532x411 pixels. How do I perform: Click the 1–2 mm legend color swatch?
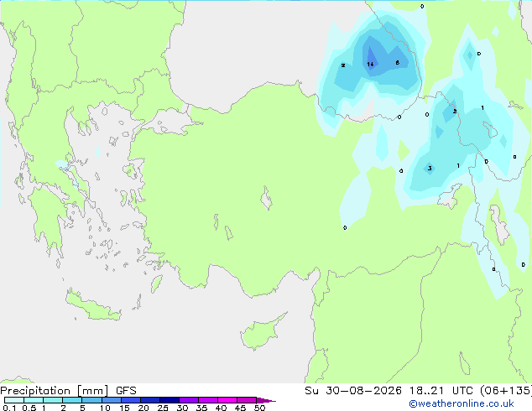(x=53, y=400)
